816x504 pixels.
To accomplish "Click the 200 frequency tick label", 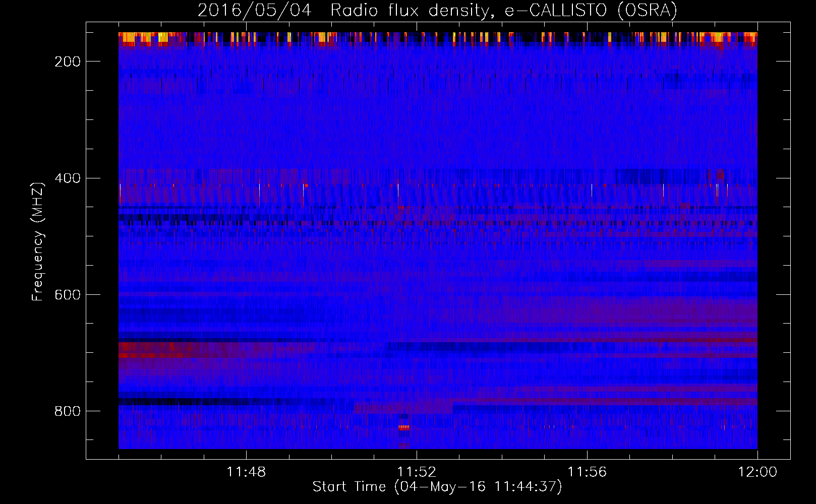I will (68, 61).
